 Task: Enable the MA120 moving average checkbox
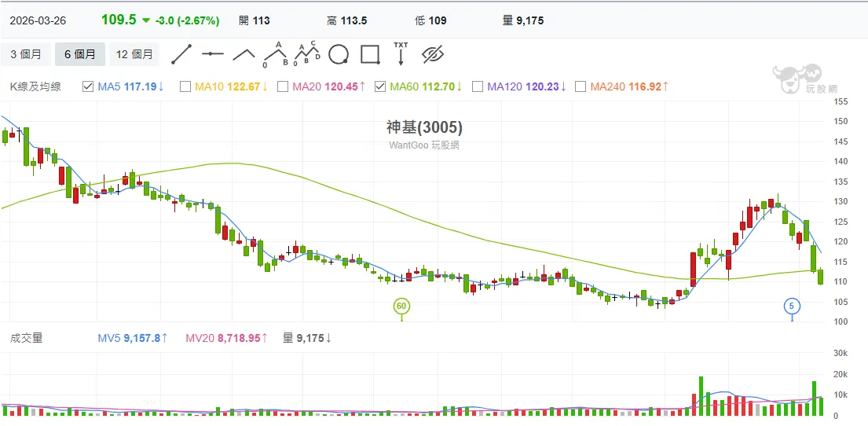pyautogui.click(x=478, y=86)
